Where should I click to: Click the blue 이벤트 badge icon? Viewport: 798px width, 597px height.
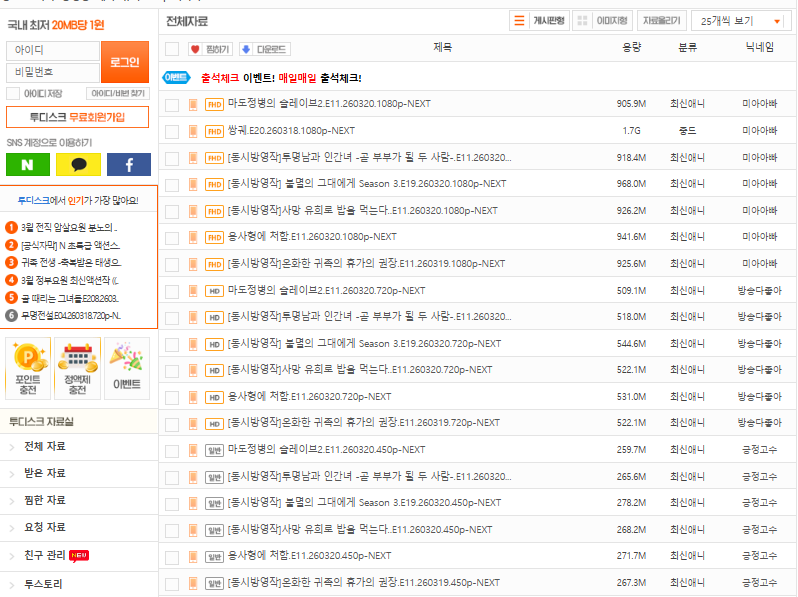pyautogui.click(x=176, y=78)
